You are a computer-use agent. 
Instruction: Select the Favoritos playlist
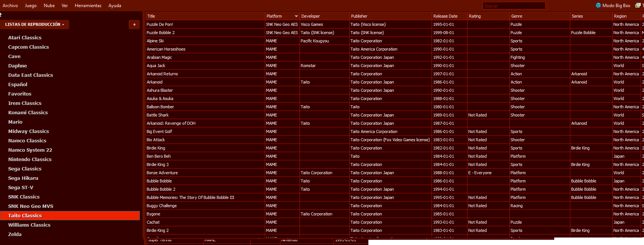tap(70, 94)
